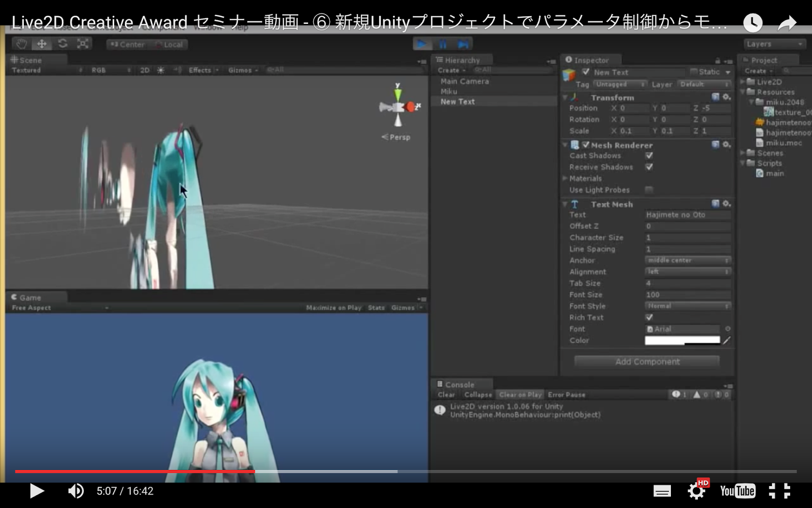Click the Watch Later clock icon
This screenshot has height=508, width=812.
pyautogui.click(x=753, y=22)
